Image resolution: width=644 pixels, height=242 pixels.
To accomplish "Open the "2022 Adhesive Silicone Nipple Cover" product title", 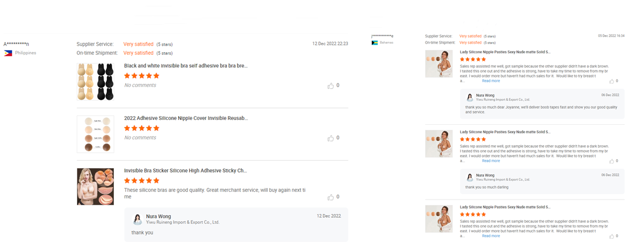I will coord(186,118).
